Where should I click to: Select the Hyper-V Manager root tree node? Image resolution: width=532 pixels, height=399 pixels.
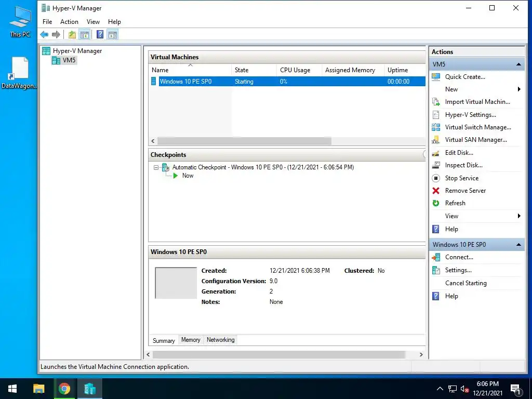click(72, 51)
